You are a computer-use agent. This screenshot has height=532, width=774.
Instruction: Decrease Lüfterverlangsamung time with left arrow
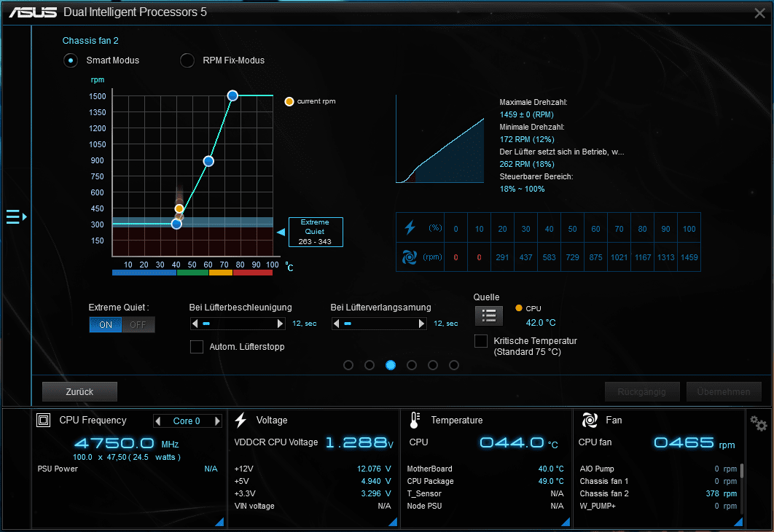point(337,324)
